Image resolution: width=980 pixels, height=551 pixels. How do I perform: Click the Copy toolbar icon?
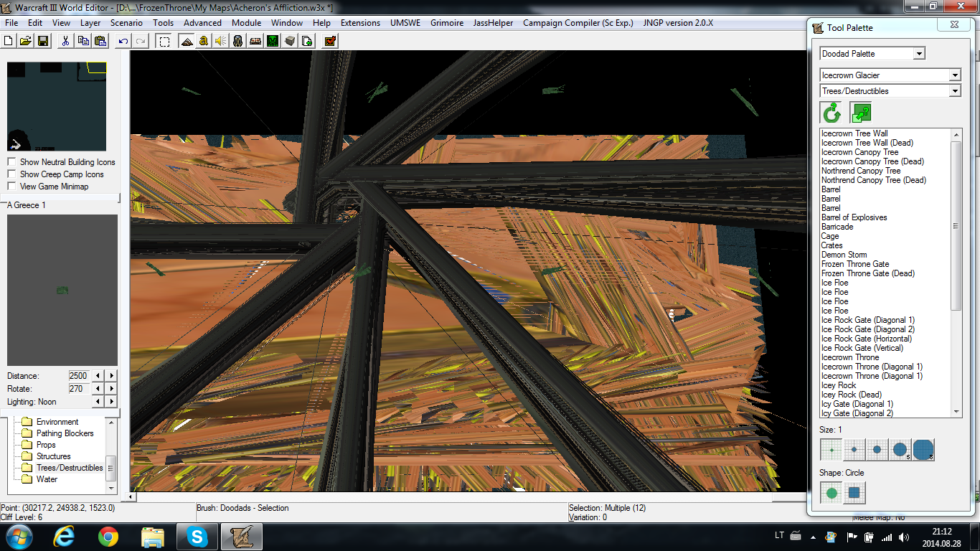tap(83, 41)
